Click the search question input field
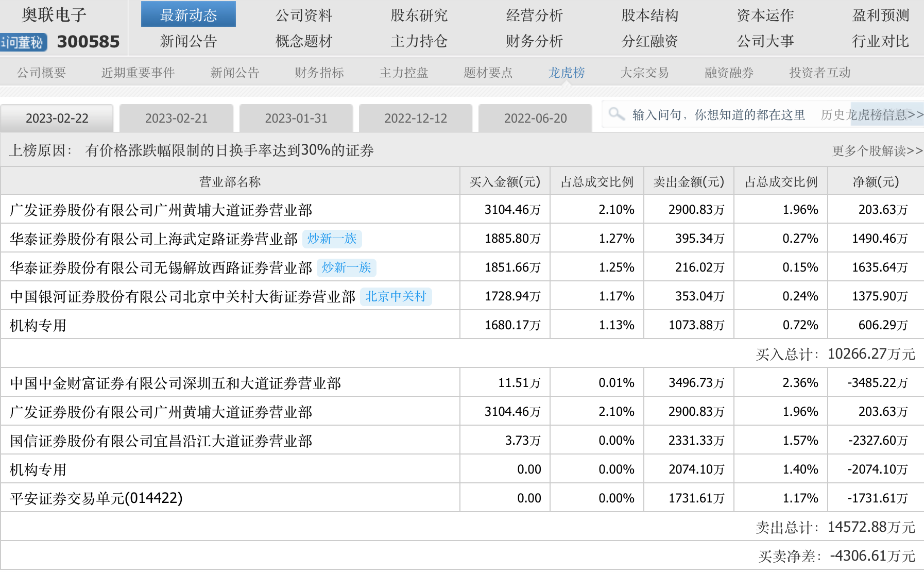Image resolution: width=924 pixels, height=572 pixels. [x=718, y=114]
